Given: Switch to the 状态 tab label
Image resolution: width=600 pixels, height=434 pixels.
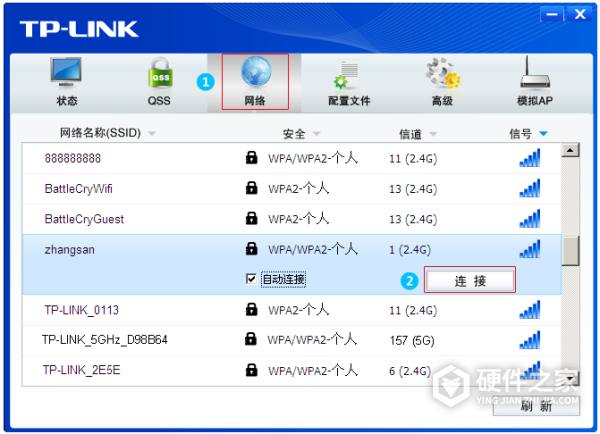Looking at the screenshot, I should pyautogui.click(x=67, y=101).
